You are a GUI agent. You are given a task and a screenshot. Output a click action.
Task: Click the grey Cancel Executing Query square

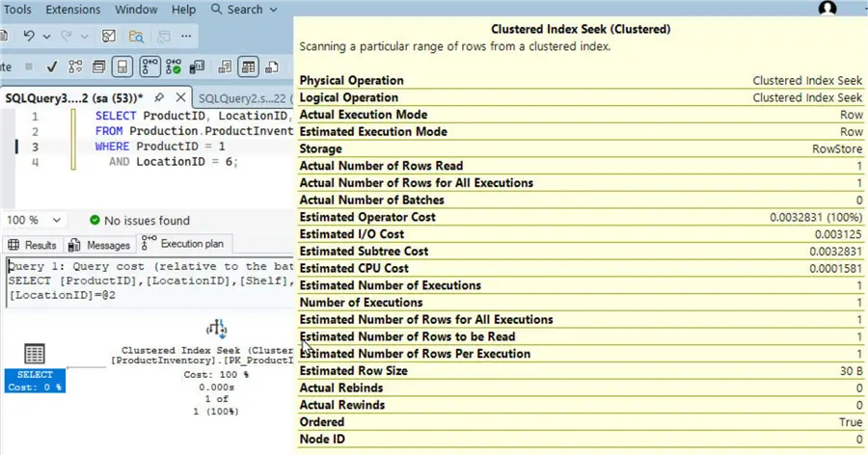(x=29, y=67)
